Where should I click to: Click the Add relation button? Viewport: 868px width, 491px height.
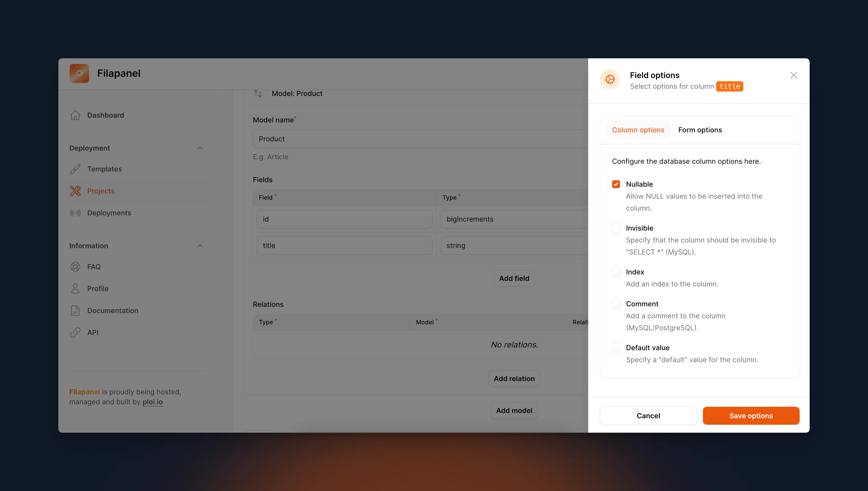514,379
